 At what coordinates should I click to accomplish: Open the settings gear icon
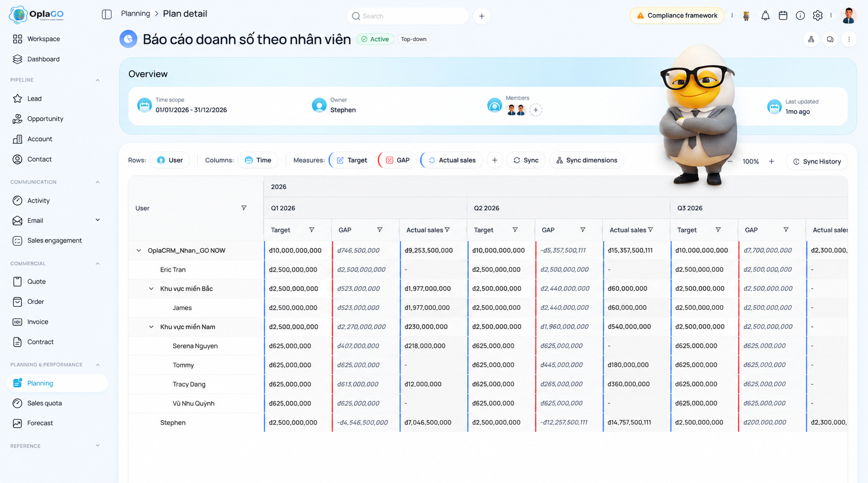(817, 15)
